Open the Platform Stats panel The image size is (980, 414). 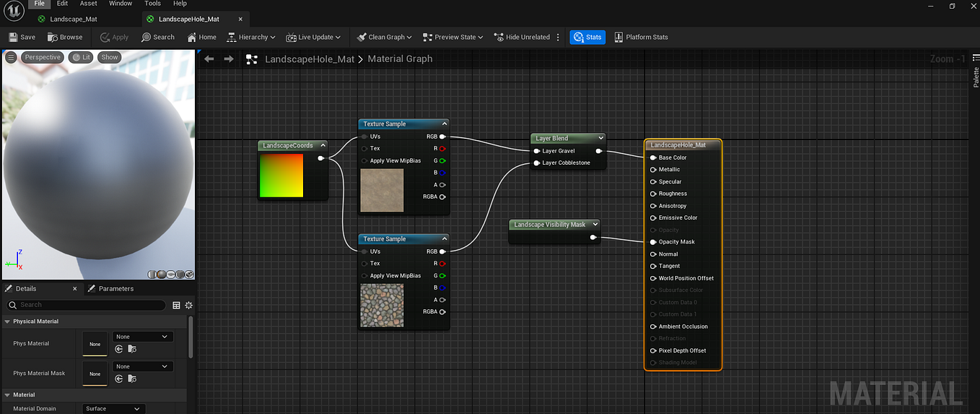640,37
